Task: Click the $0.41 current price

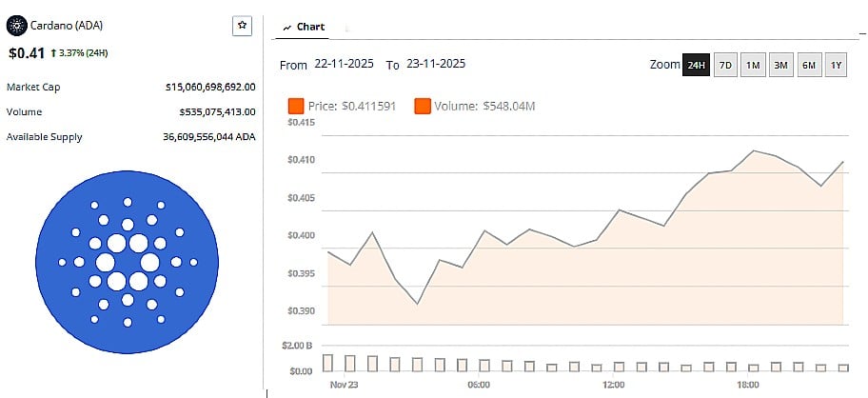Action: click(x=27, y=53)
